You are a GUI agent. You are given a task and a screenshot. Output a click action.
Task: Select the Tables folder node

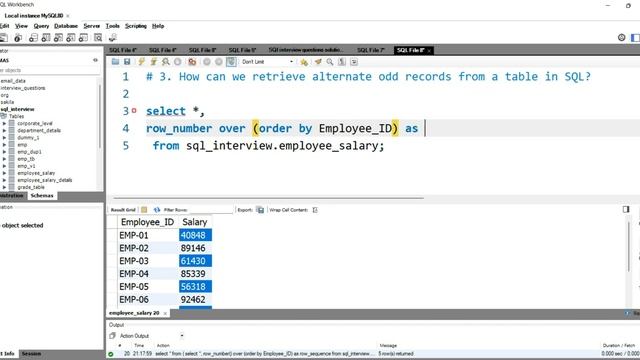[16, 116]
